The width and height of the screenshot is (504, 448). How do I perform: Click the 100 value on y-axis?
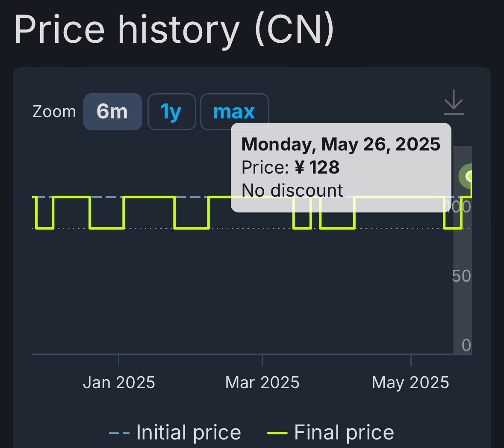458,206
